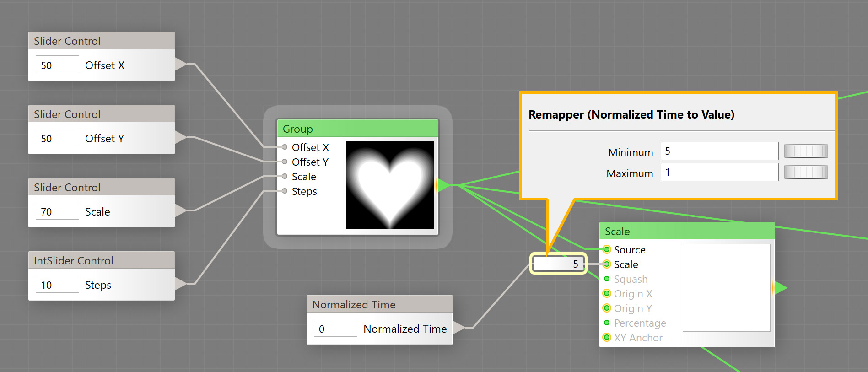Select the heart preview thumbnail in Group

click(389, 185)
